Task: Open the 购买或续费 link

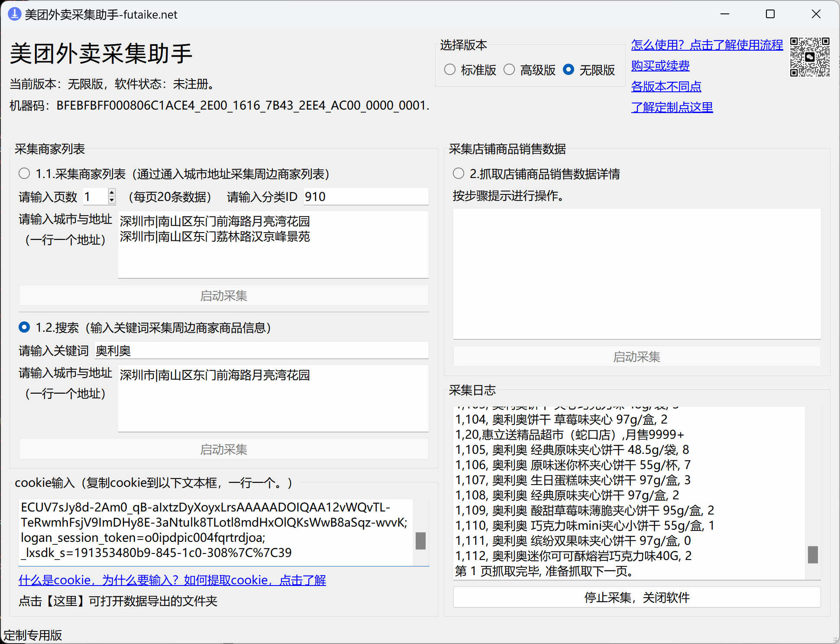Action: point(660,66)
